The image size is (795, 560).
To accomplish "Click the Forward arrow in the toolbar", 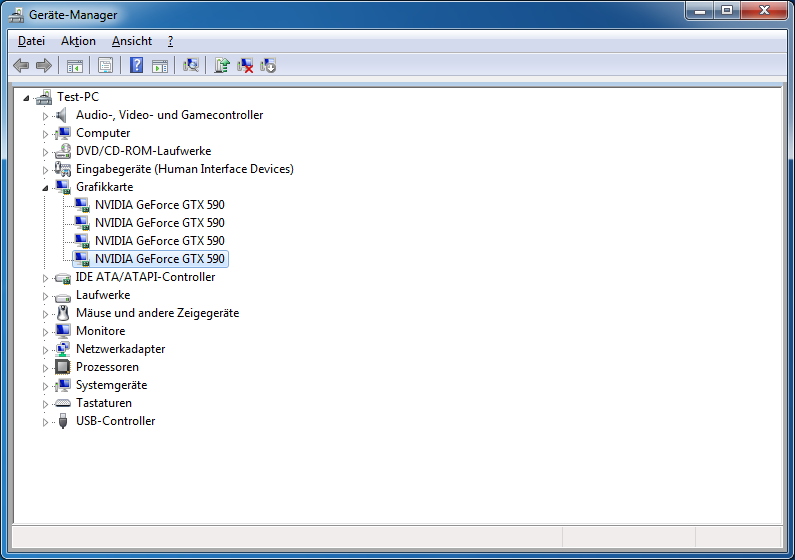I will click(x=44, y=65).
